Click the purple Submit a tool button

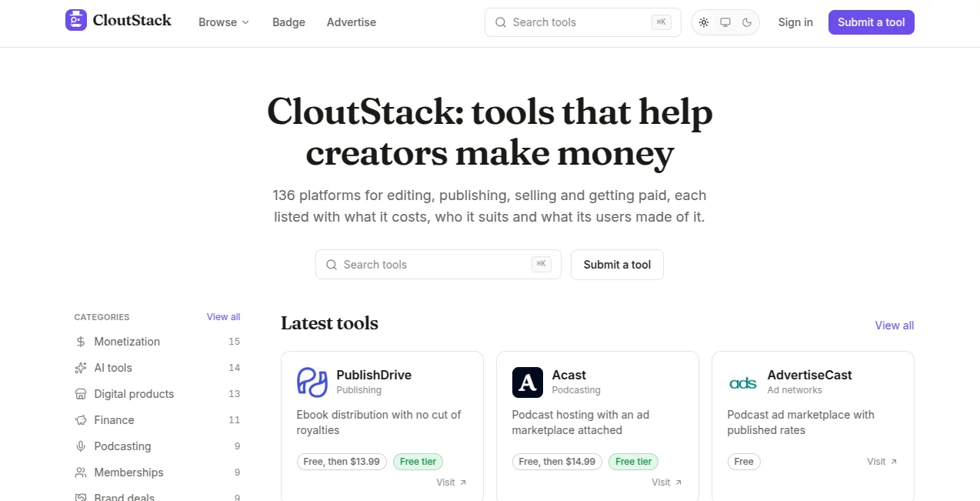point(872,22)
